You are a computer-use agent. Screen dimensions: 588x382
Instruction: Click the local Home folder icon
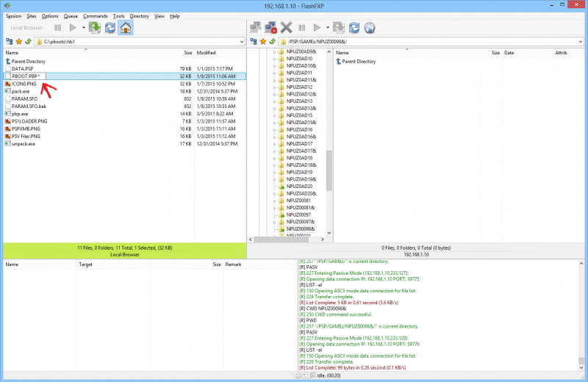(x=126, y=28)
